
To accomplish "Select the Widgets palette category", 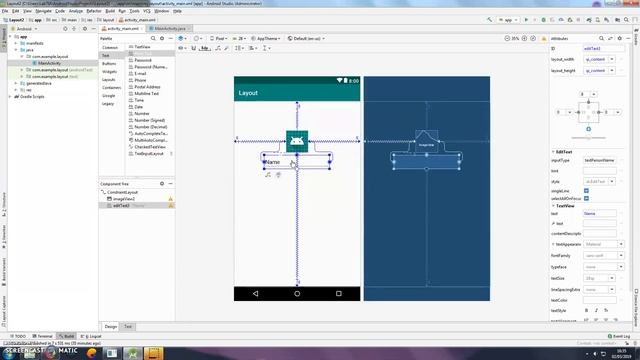I will pos(109,71).
